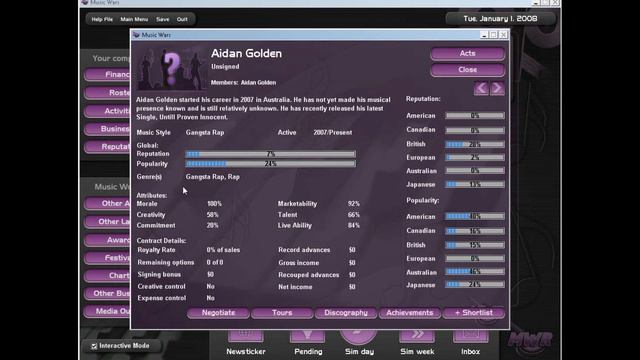Maximize the inner Music Wars dialog
This screenshot has height=360, width=640.
(493, 35)
